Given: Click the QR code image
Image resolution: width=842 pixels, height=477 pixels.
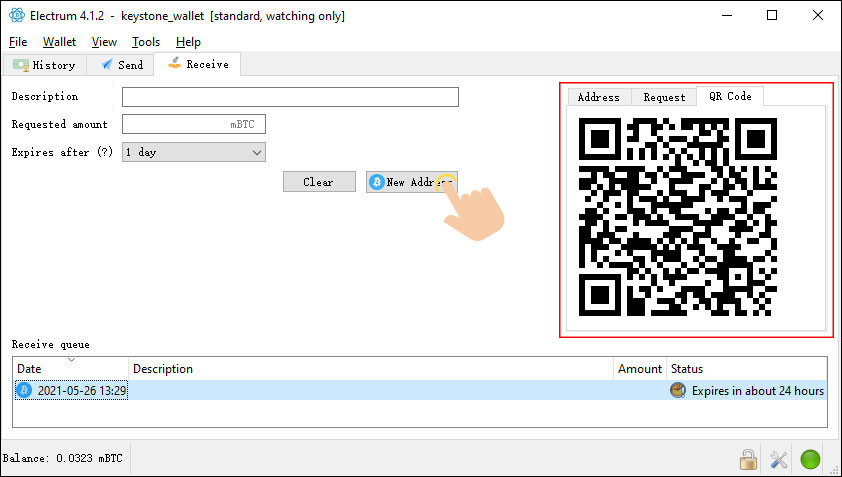Looking at the screenshot, I should coord(679,216).
